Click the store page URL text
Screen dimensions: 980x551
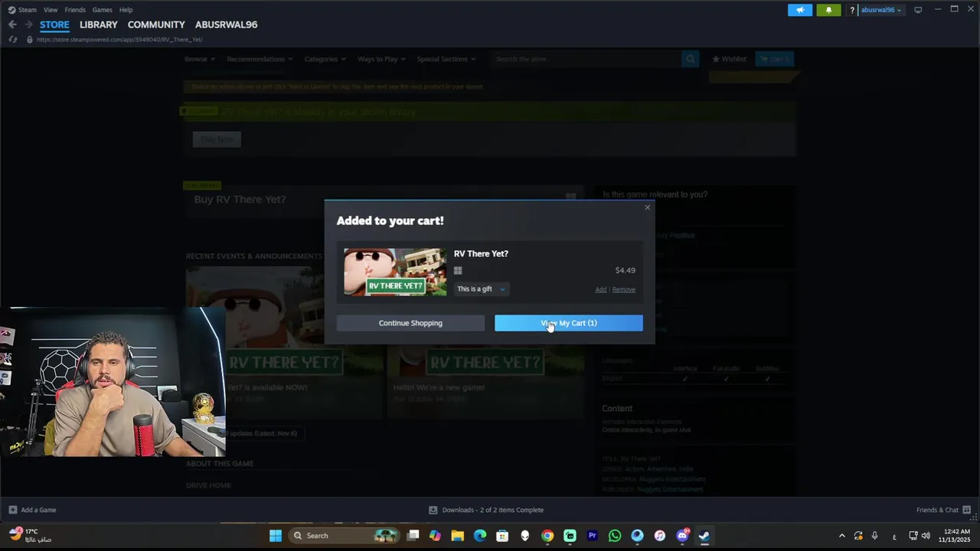119,39
